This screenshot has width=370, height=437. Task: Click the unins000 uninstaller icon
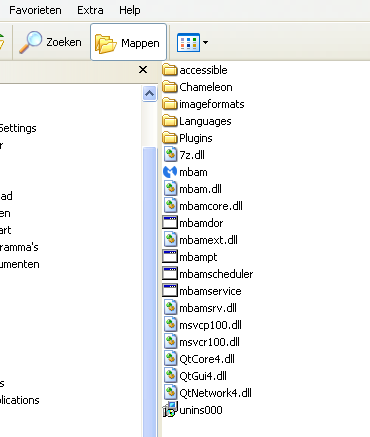[x=170, y=410]
